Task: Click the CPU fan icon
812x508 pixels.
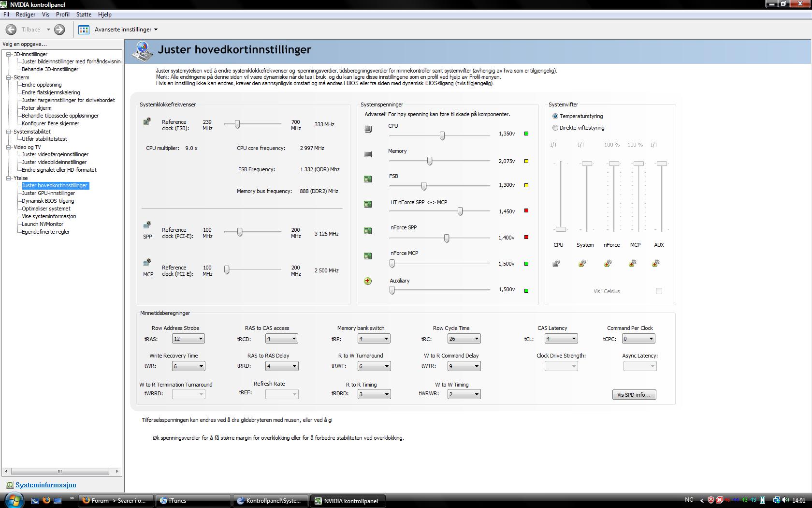Action: tap(556, 263)
